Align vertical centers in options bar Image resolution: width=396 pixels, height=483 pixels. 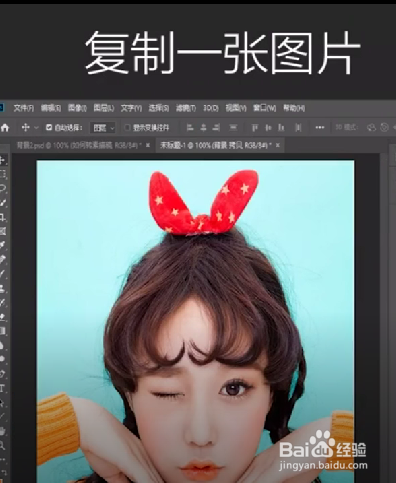(x=268, y=127)
